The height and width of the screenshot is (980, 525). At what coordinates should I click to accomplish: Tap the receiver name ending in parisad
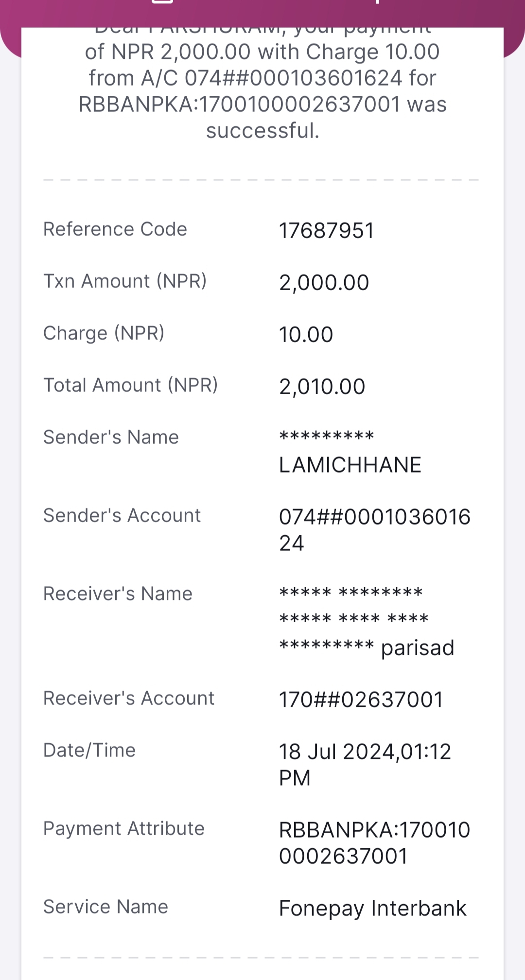pos(367,621)
